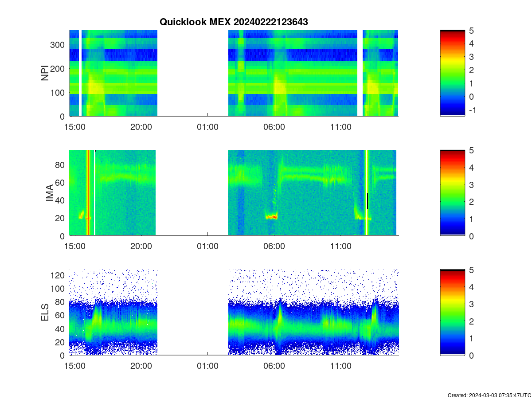Click the 0 label on IMA colorbar
The image size is (532, 399).
click(471, 236)
